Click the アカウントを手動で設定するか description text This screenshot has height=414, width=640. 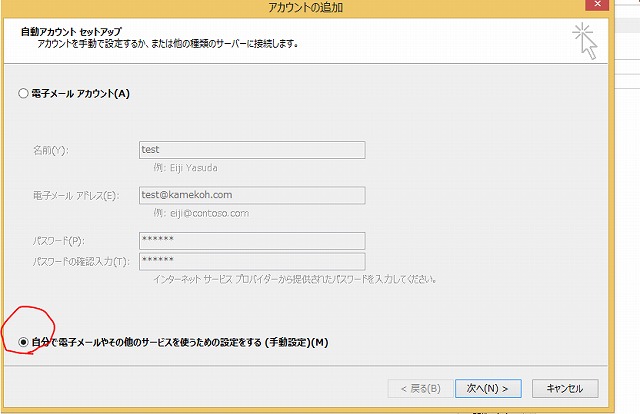tap(168, 43)
